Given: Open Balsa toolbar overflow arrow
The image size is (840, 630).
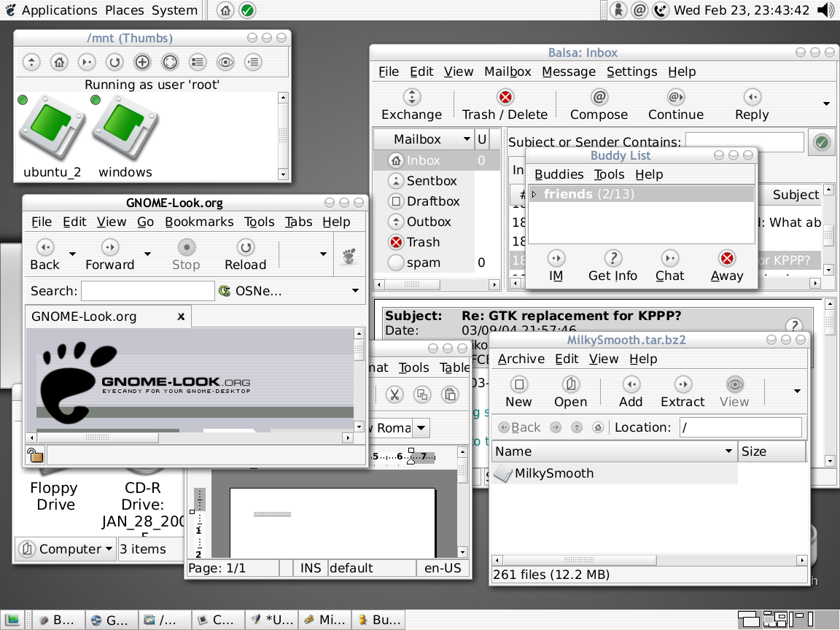Looking at the screenshot, I should tap(826, 104).
